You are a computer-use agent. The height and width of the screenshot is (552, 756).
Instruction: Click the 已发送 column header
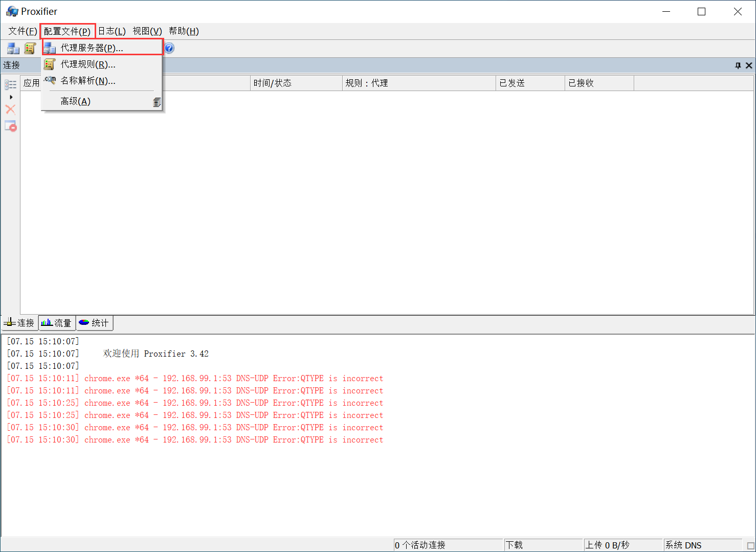click(x=530, y=83)
